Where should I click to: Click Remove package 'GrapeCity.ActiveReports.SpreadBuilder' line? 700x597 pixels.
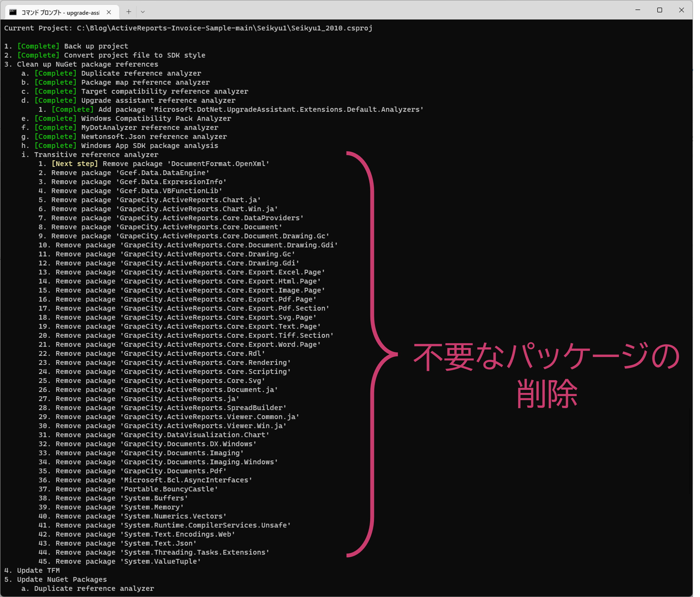tap(162, 408)
